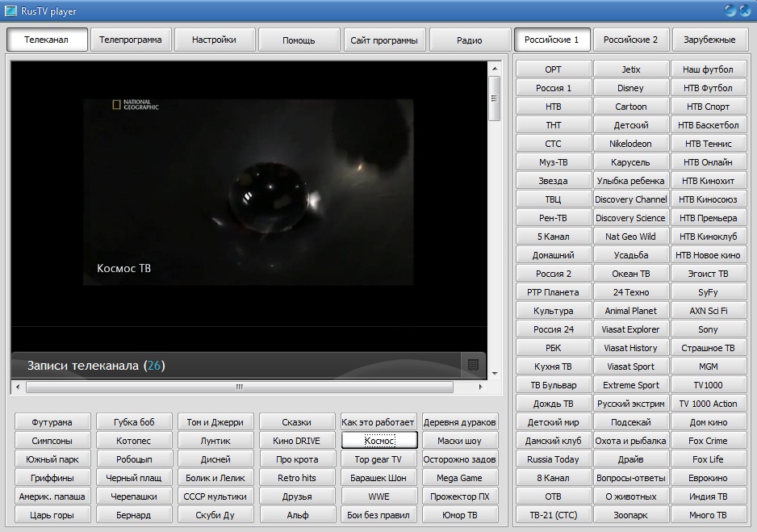Tune to the ТНТ channel
This screenshot has width=757, height=532.
tap(554, 125)
